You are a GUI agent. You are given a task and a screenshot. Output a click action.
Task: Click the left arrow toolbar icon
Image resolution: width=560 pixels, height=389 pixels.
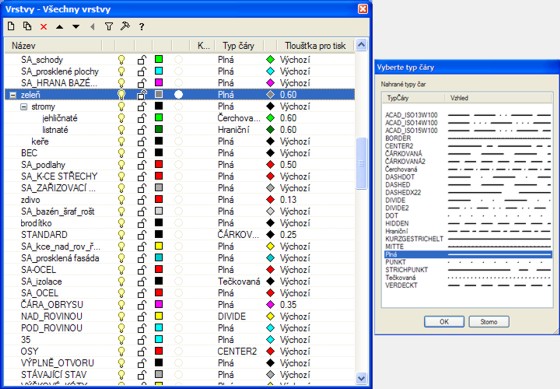click(92, 27)
